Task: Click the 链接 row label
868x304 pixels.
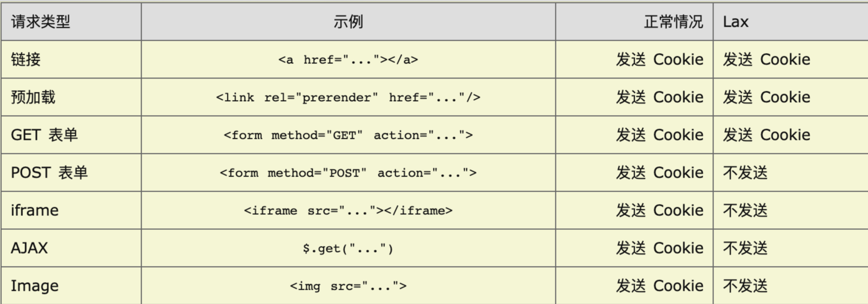Action: pos(26,60)
